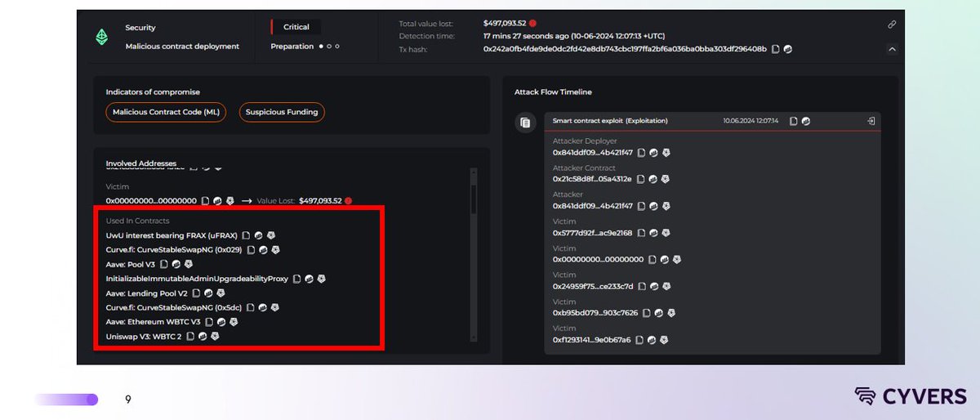Open Tx hash in the block explorer icon

tap(788, 49)
